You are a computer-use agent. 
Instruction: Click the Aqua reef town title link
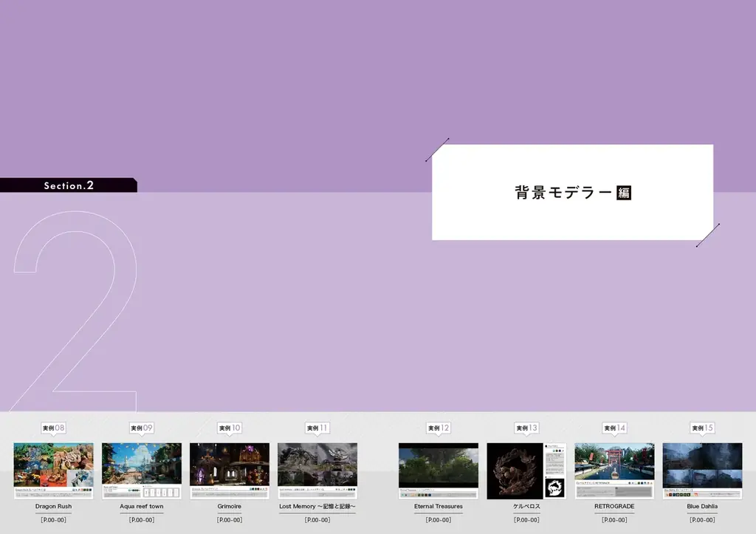pos(142,507)
